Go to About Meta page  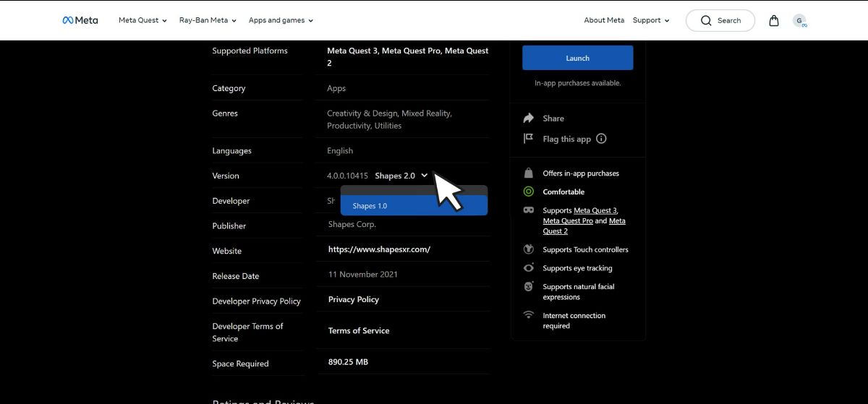[604, 20]
